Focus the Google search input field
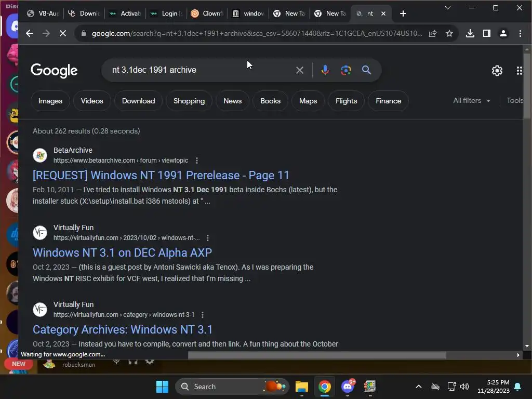Viewport: 532px width, 399px height. point(200,70)
